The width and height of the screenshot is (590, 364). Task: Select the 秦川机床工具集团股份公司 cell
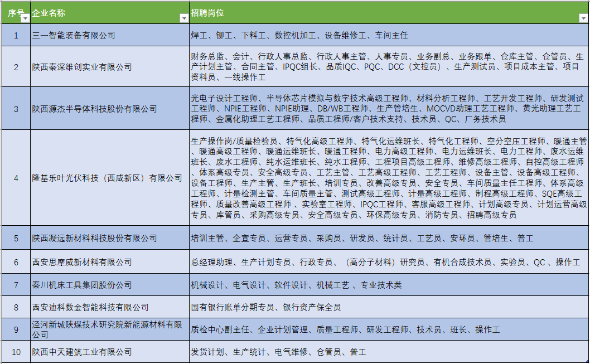[110, 285]
